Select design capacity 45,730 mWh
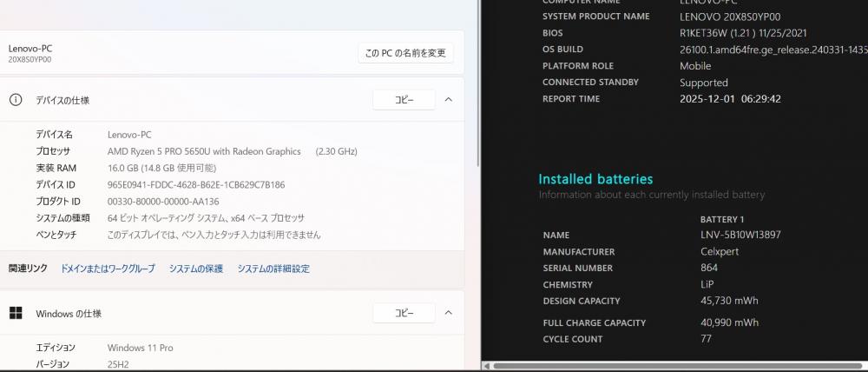 pyautogui.click(x=729, y=301)
